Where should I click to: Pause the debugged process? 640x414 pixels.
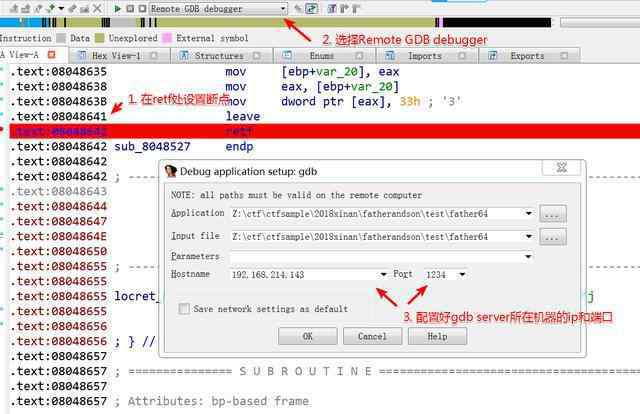130,8
